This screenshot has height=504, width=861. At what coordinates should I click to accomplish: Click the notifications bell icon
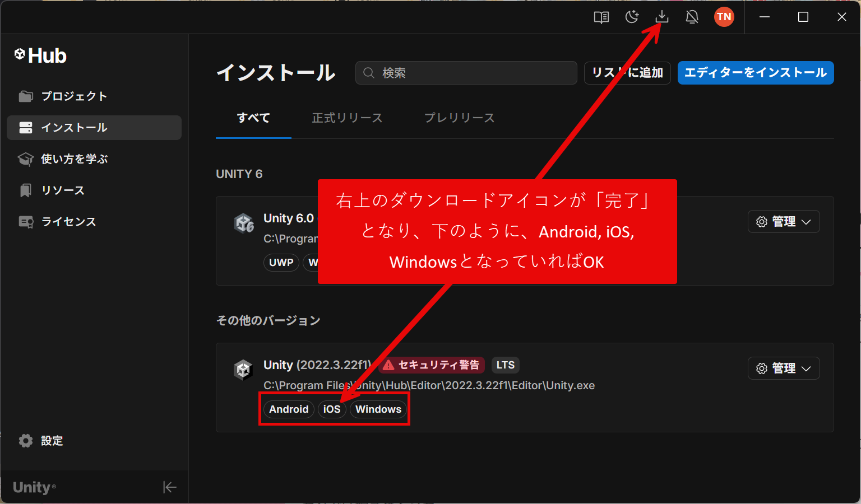click(x=692, y=17)
